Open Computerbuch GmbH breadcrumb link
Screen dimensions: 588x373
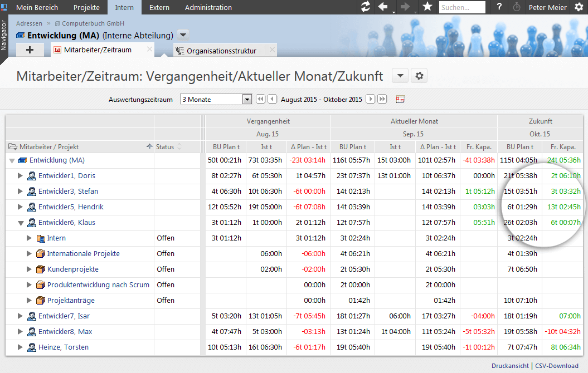coord(93,23)
